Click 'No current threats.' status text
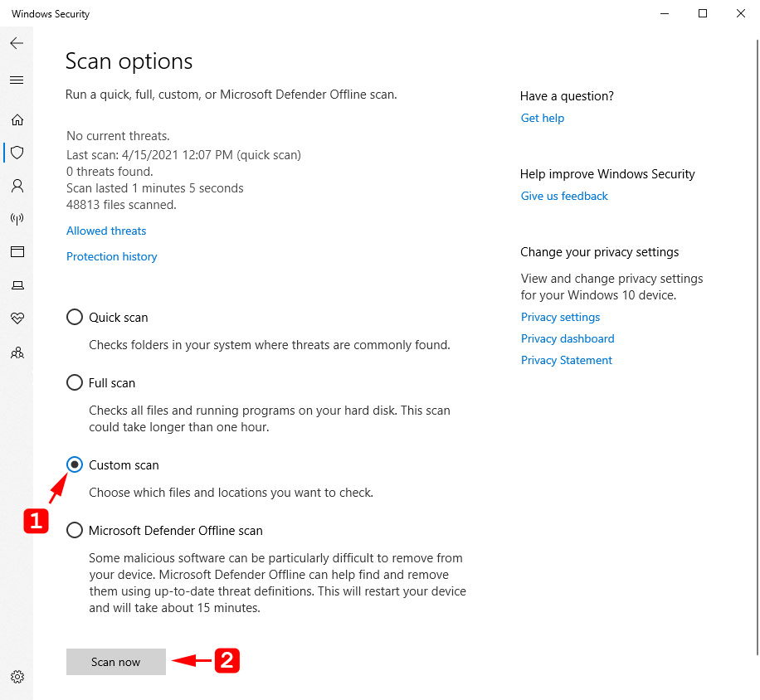 119,136
